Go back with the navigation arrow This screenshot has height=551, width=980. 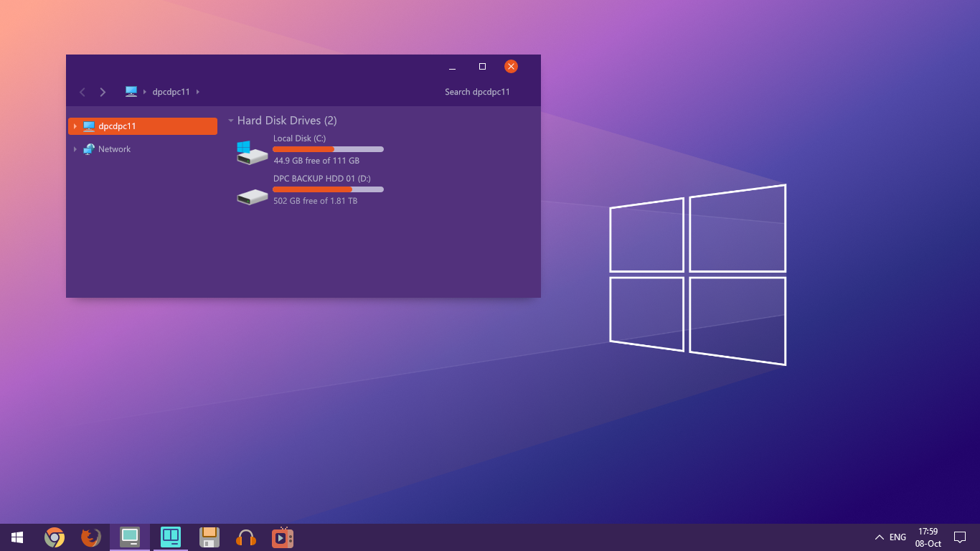coord(83,92)
